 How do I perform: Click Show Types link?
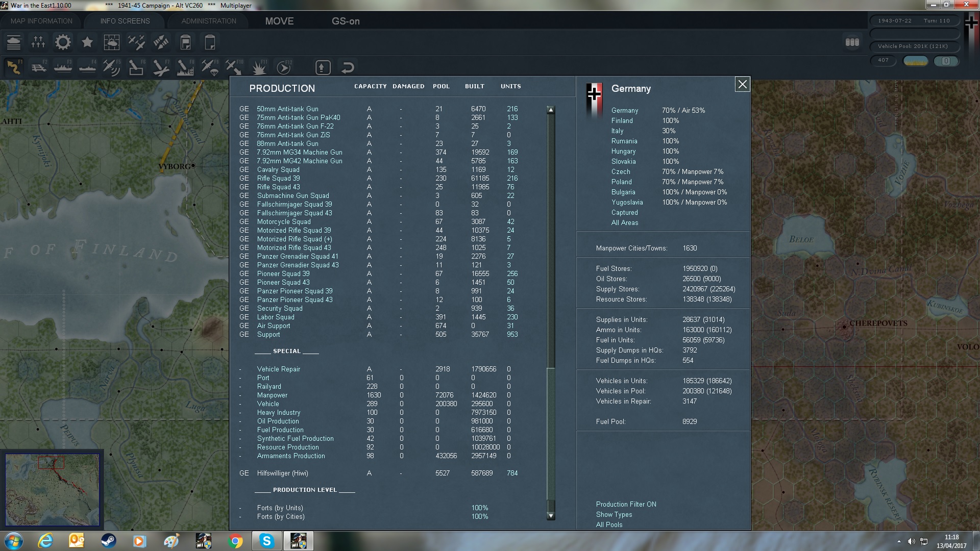point(614,514)
